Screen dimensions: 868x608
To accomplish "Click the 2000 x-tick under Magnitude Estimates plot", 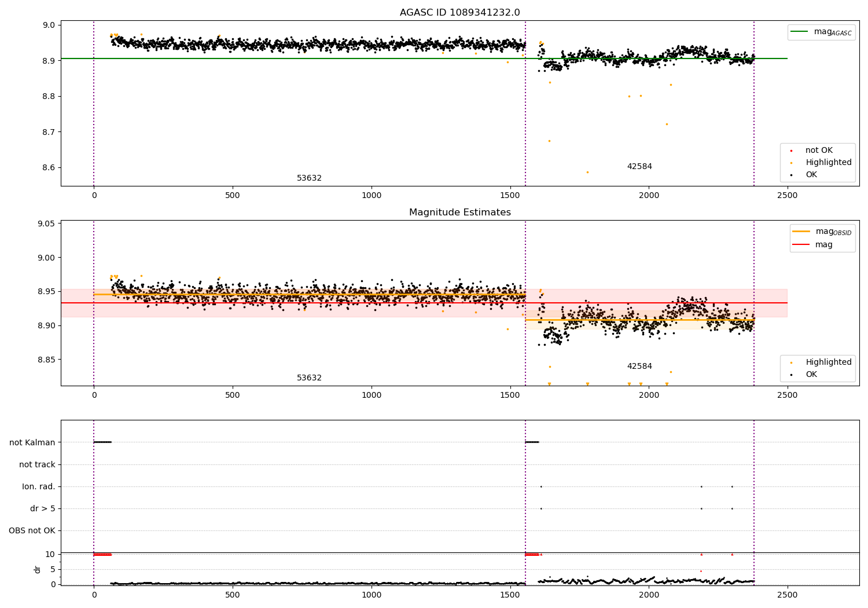I will tap(649, 395).
